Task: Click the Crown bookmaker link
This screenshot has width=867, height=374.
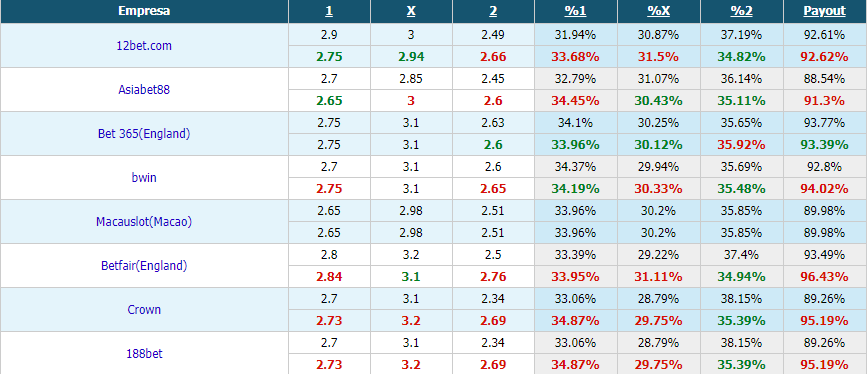Action: (144, 309)
